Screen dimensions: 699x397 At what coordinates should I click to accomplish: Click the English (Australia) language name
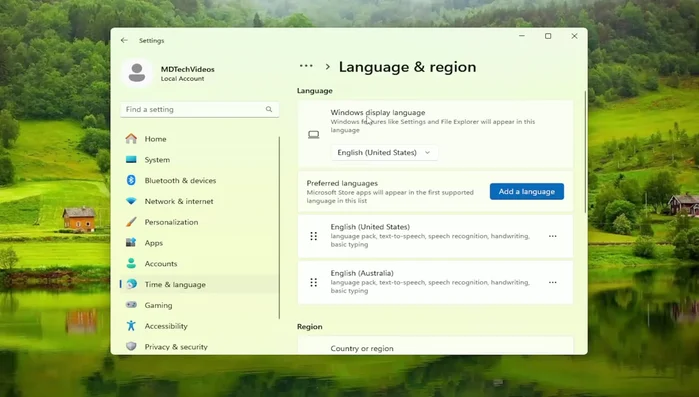tap(362, 273)
